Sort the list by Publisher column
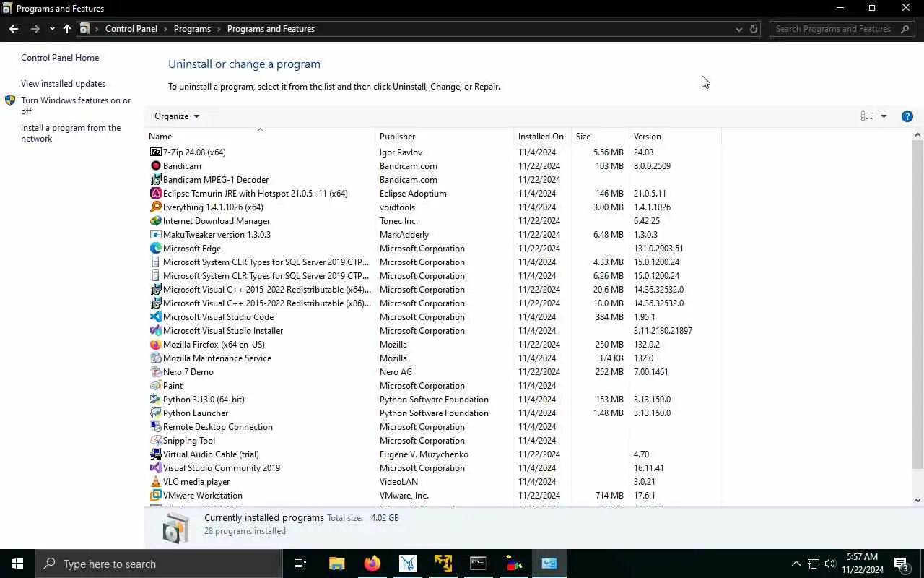Screen dimensions: 924x578 (x=445, y=137)
